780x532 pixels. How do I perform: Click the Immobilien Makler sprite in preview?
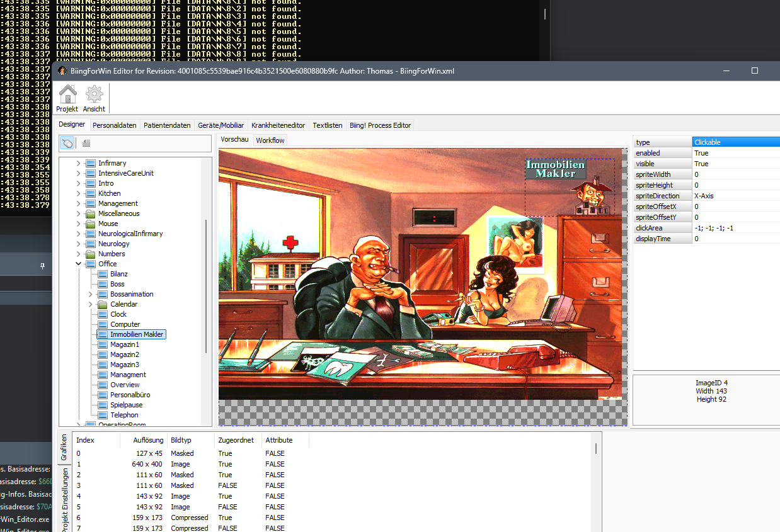tap(569, 186)
